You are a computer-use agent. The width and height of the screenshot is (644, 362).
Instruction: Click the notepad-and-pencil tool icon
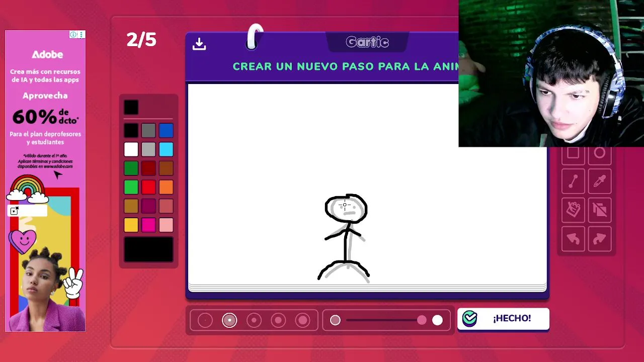point(573,210)
